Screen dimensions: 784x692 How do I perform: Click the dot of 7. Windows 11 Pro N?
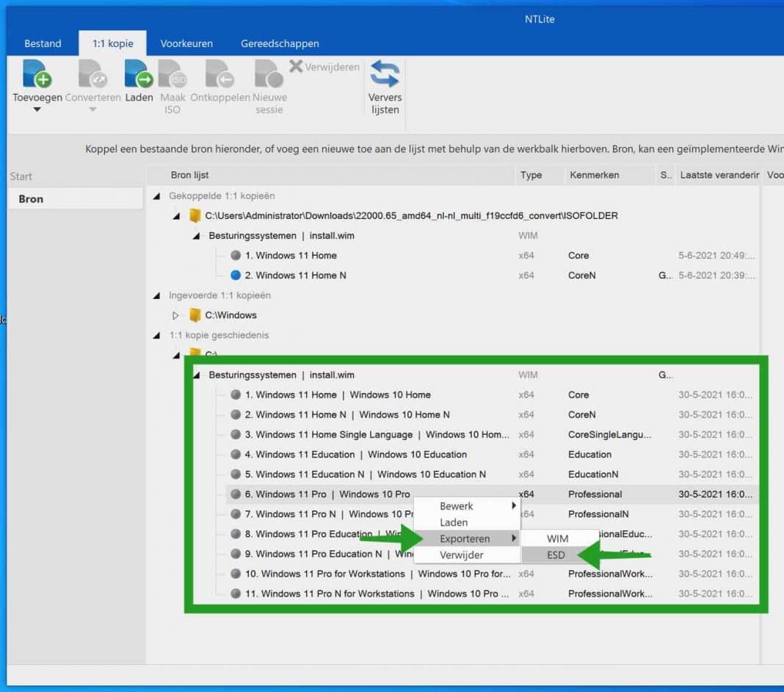(236, 514)
